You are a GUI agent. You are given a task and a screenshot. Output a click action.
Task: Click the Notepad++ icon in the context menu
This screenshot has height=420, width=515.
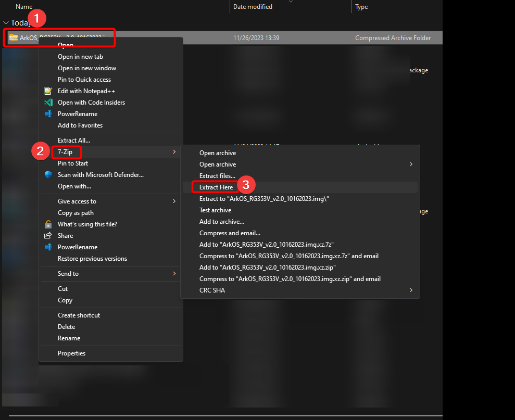click(x=48, y=91)
